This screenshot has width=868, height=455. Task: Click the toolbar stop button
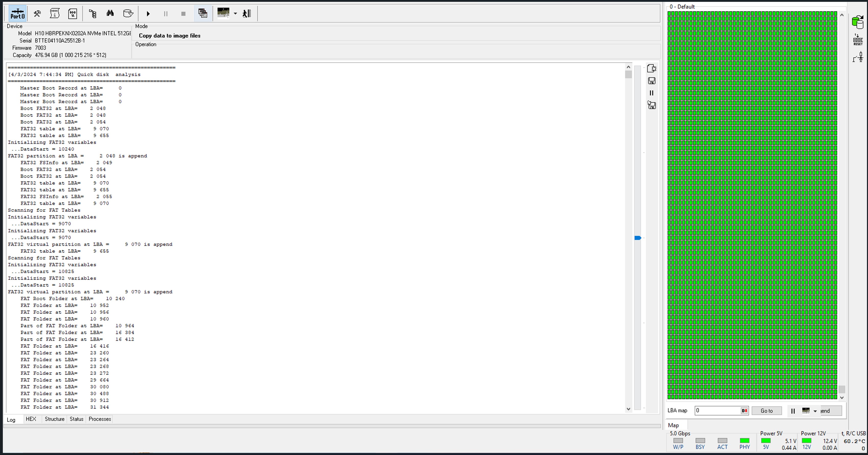183,14
